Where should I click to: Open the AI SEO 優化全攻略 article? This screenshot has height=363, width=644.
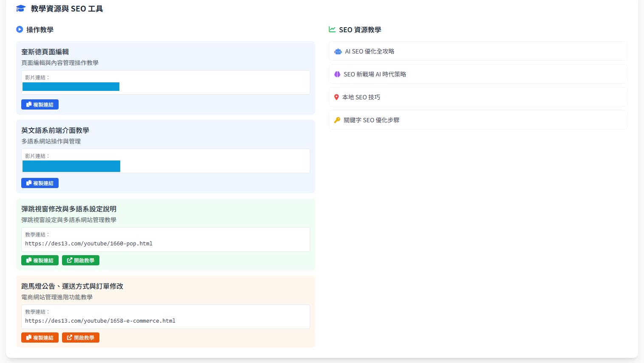370,51
